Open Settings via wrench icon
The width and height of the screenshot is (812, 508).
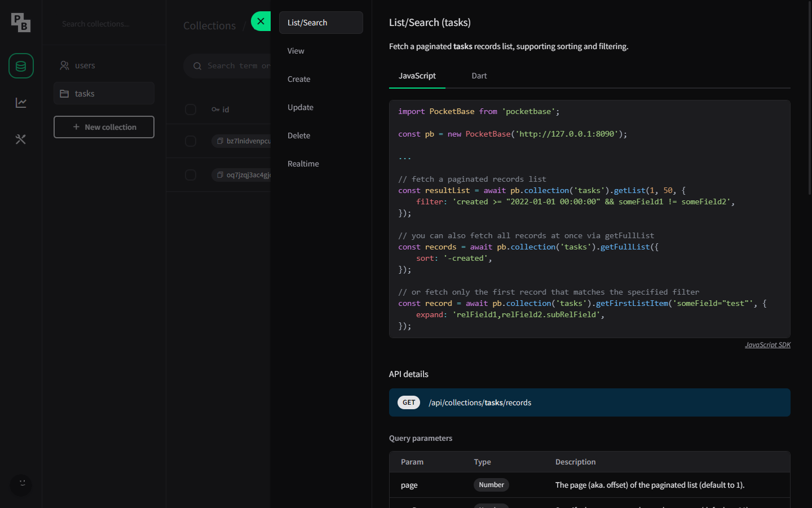(20, 139)
